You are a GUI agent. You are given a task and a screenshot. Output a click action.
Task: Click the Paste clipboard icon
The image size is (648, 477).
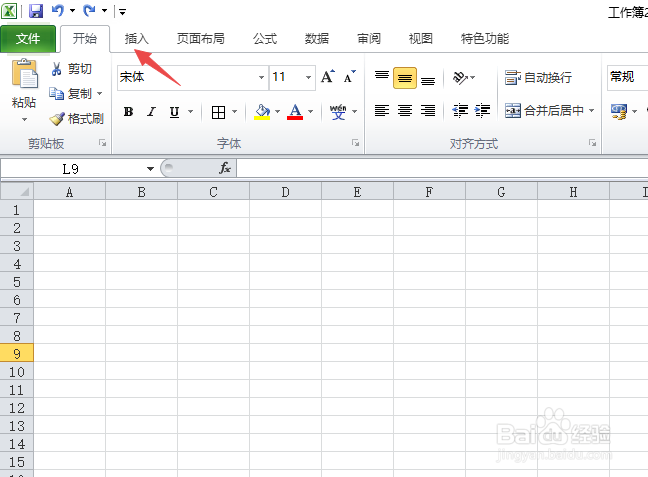pos(24,74)
